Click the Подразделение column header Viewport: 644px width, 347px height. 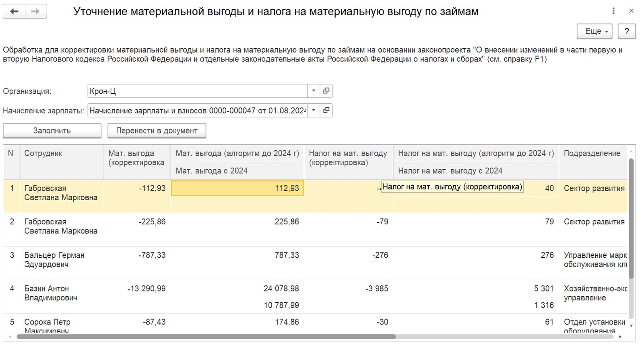[x=592, y=153]
